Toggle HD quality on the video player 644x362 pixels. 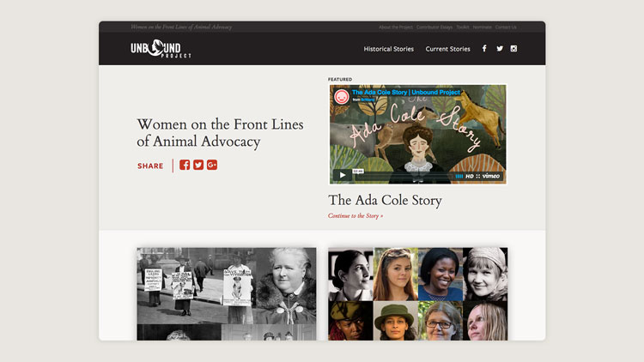click(x=470, y=176)
